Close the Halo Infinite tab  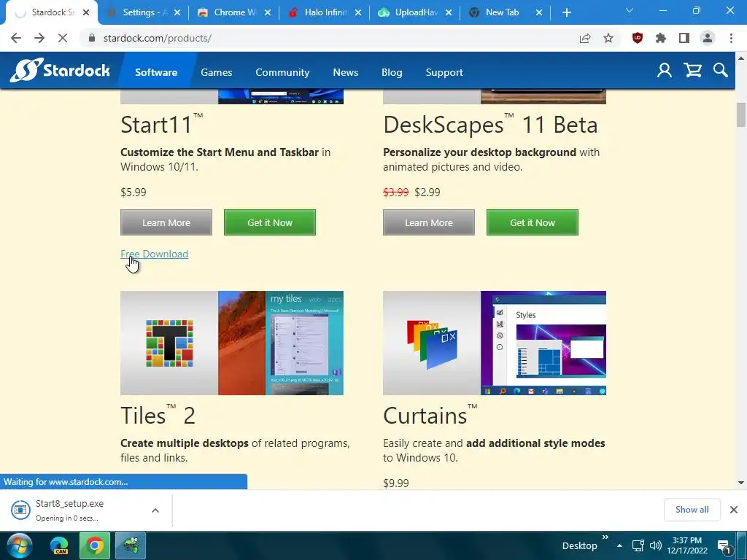point(358,13)
